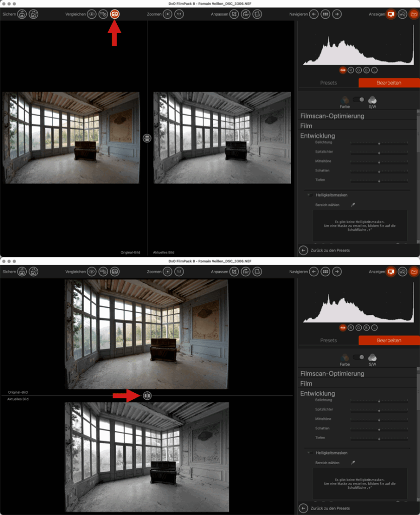Select the R histogram channel in upper window
The image size is (420, 515).
coord(351,70)
